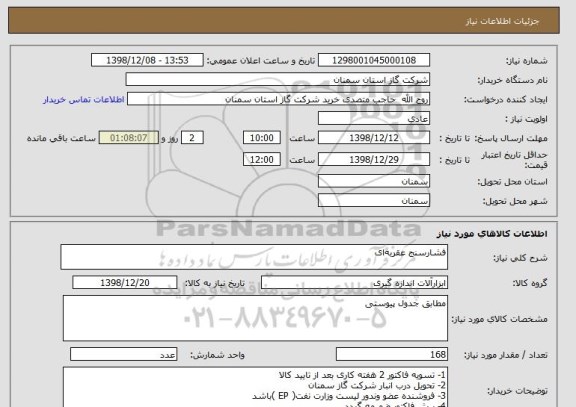Click the general description field فشارسنج عقربه‌ای
Image resolution: width=576 pixels, height=407 pixels.
(254, 257)
